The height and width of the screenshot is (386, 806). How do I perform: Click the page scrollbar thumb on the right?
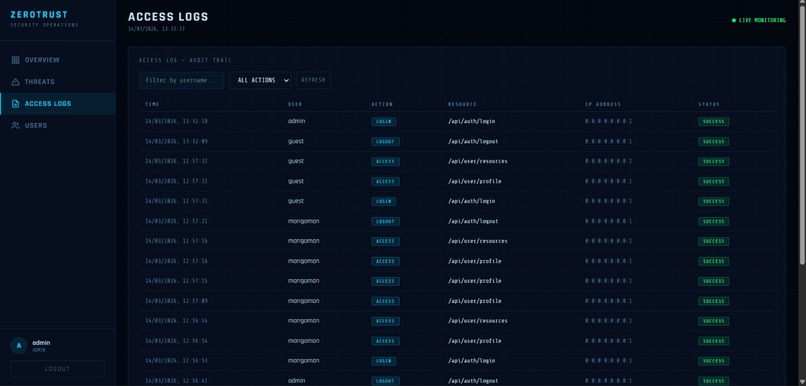click(x=802, y=134)
